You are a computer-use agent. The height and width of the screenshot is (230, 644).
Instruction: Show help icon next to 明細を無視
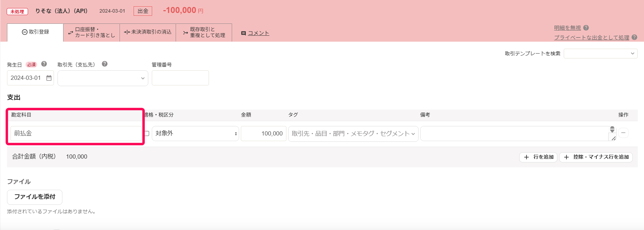pyautogui.click(x=586, y=28)
